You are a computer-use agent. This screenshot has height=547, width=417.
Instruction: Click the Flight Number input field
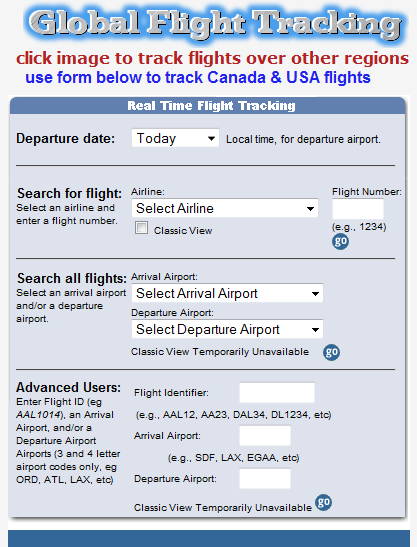(358, 209)
